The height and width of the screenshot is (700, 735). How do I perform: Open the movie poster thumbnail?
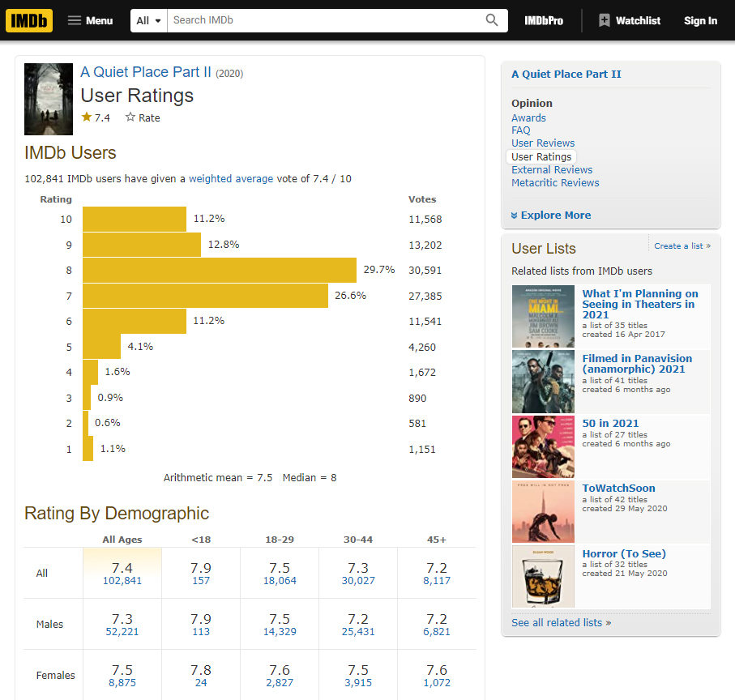[49, 99]
